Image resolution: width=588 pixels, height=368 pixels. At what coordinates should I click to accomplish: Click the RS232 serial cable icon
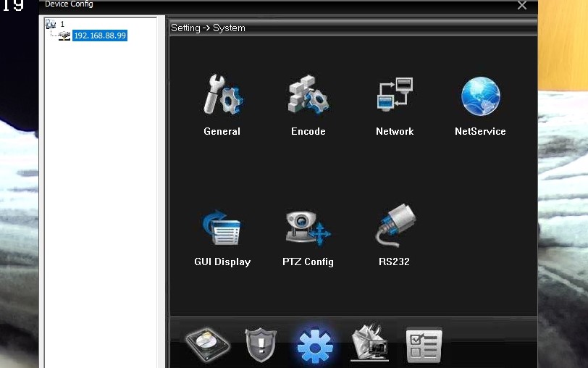click(x=395, y=226)
